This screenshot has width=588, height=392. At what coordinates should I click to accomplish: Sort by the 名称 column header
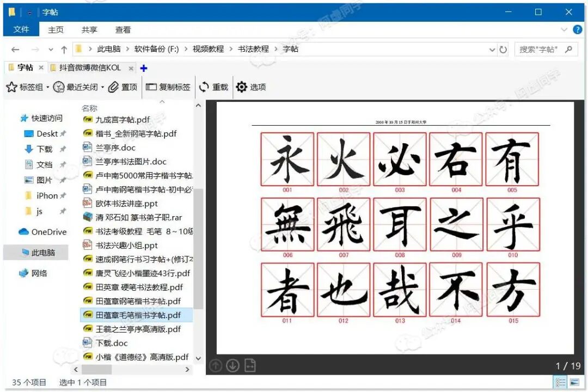pos(90,108)
